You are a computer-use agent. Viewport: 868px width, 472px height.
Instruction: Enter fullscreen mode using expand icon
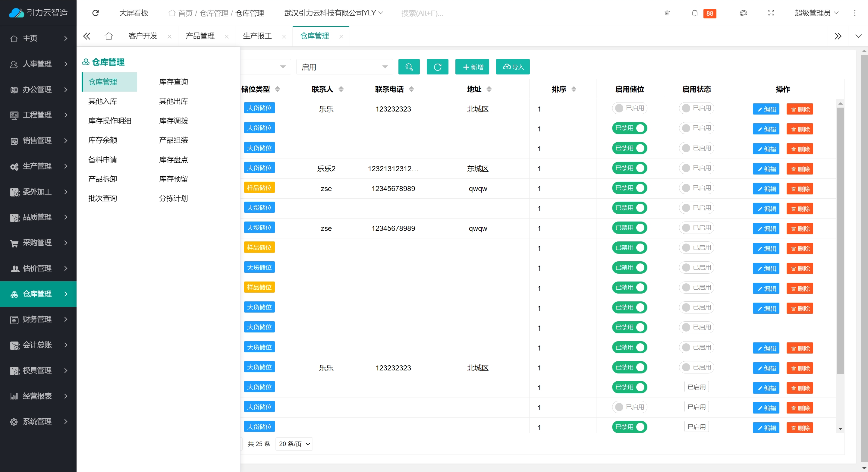(771, 13)
